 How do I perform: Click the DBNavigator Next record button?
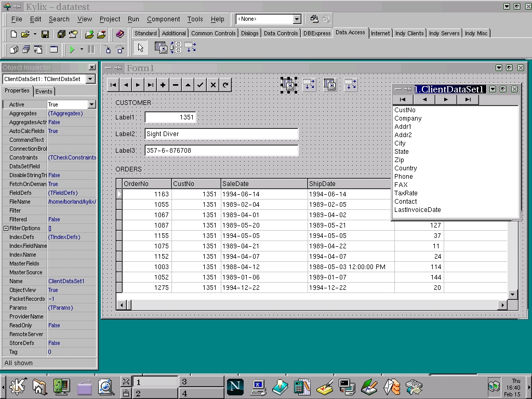138,85
